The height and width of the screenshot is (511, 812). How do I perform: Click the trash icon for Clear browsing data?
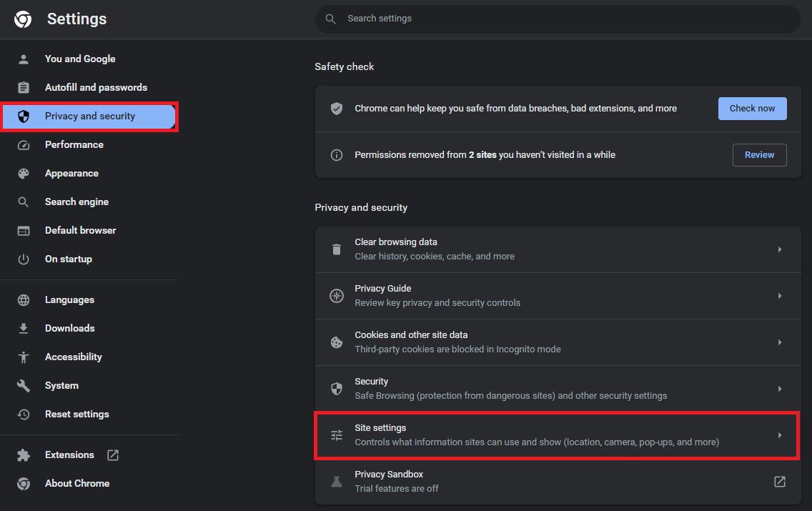coord(337,249)
